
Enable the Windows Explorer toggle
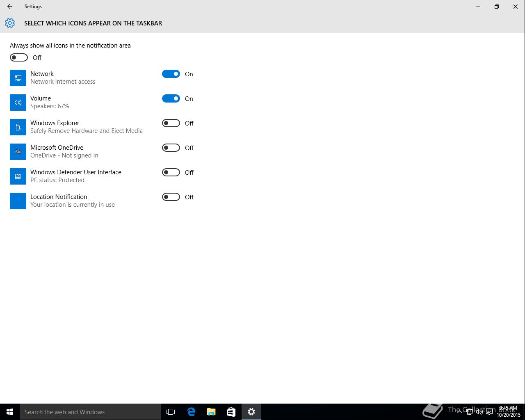point(171,123)
